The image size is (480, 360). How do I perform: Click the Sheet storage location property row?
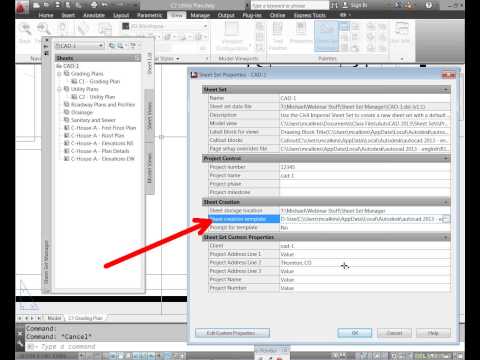tap(329, 211)
